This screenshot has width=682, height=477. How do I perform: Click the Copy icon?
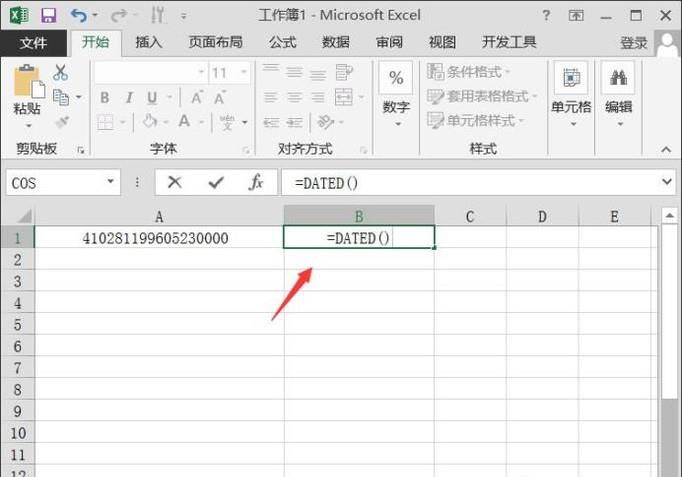pos(61,97)
